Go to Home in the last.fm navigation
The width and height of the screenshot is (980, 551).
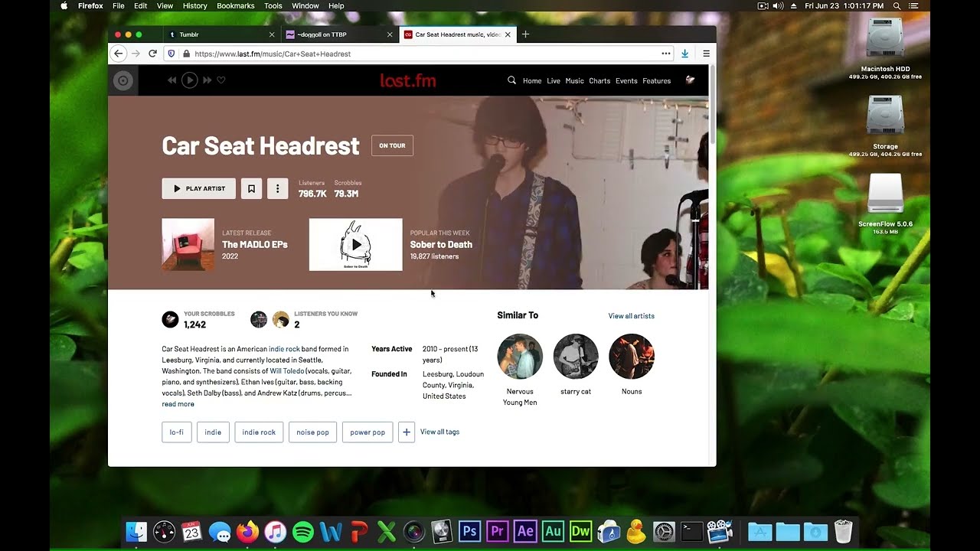click(532, 81)
